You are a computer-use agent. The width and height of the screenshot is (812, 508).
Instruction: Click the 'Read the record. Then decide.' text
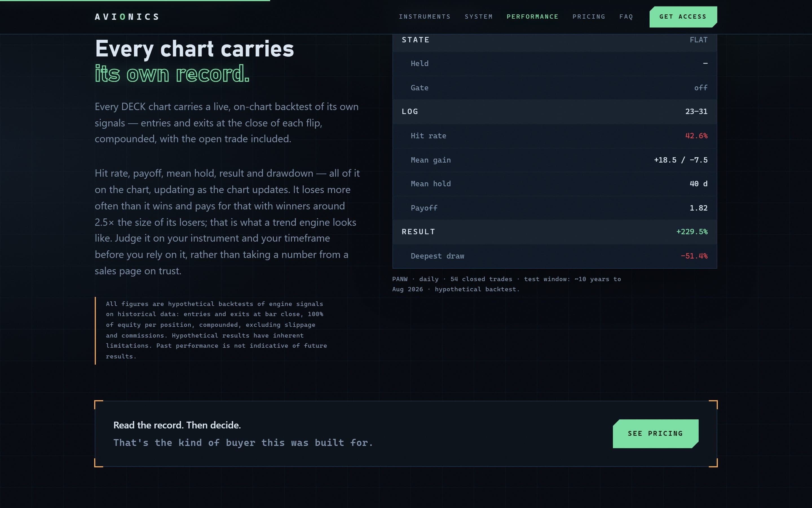[177, 425]
